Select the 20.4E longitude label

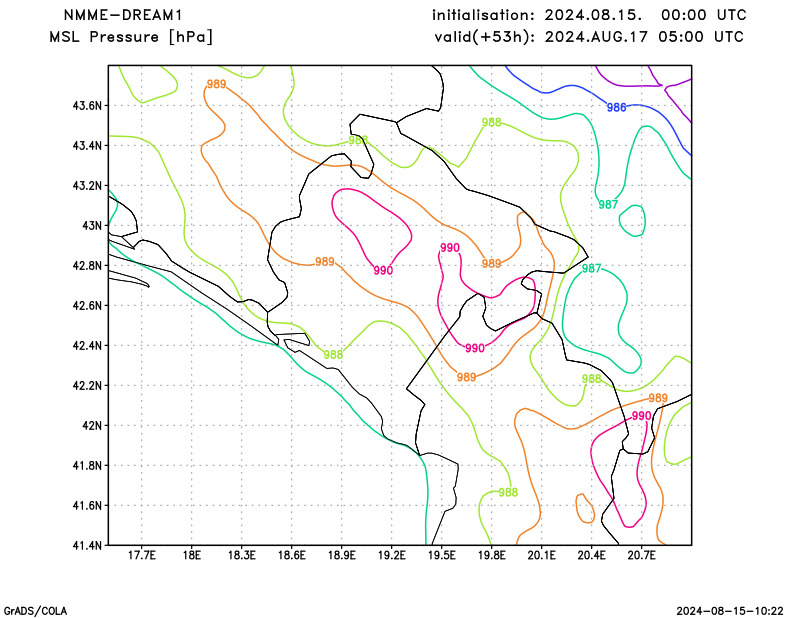pos(591,555)
